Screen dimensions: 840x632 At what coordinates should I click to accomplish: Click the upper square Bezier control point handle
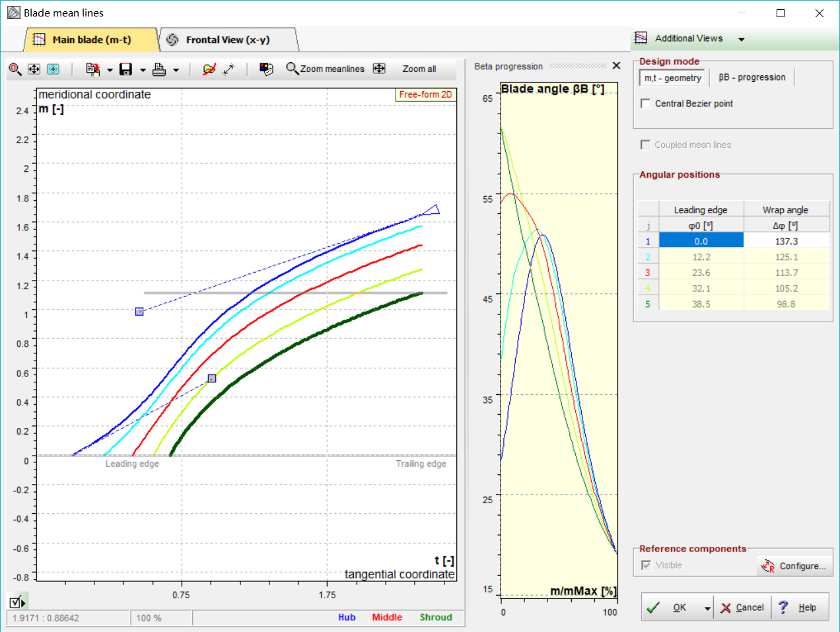coord(139,311)
